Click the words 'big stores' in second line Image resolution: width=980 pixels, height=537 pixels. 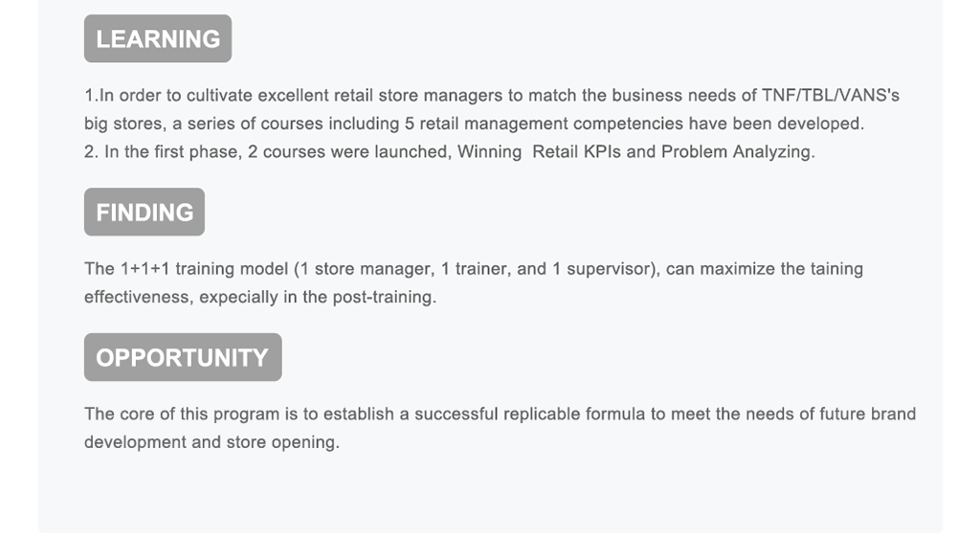[123, 123]
